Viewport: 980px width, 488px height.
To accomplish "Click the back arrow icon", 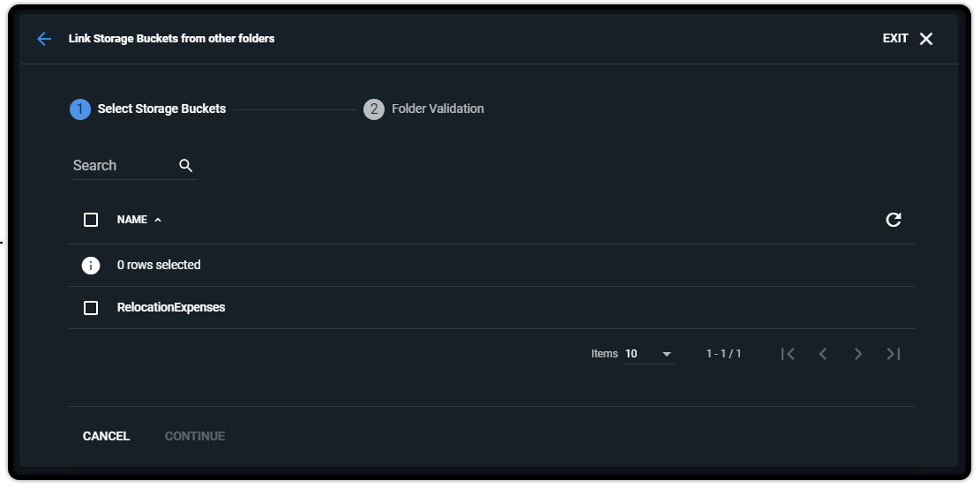I will pos(44,39).
